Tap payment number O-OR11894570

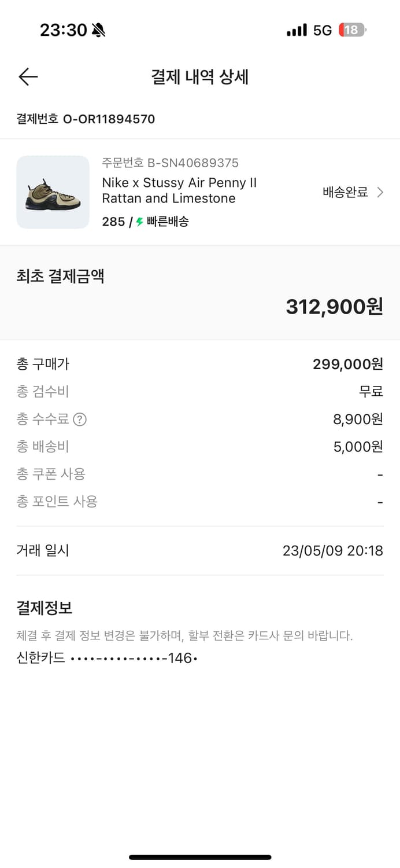tap(84, 119)
